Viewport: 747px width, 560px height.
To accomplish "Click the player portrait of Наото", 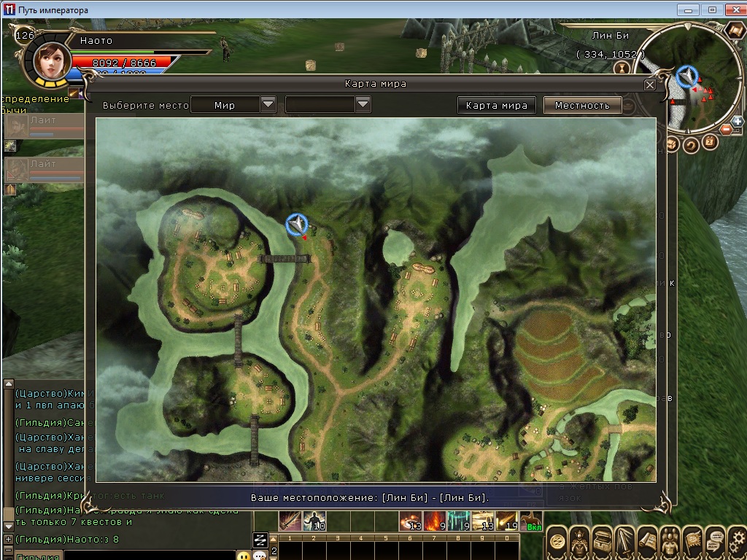I will click(x=52, y=61).
